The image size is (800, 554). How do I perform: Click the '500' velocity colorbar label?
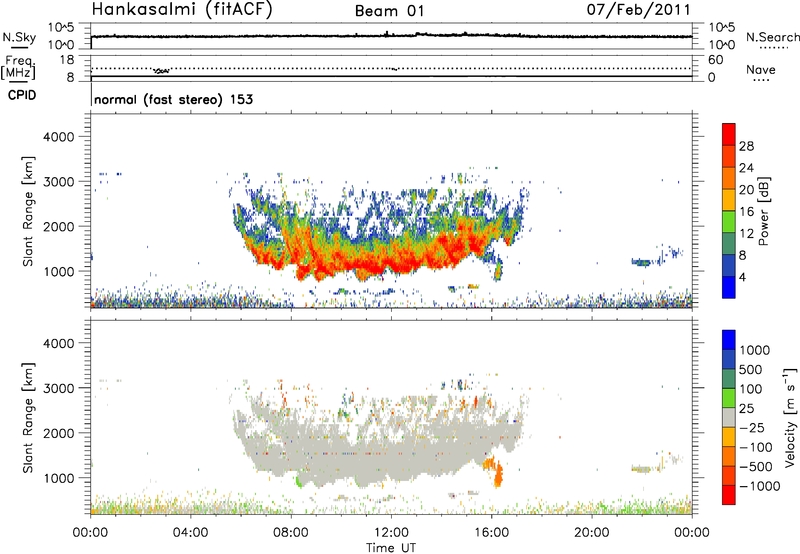751,369
